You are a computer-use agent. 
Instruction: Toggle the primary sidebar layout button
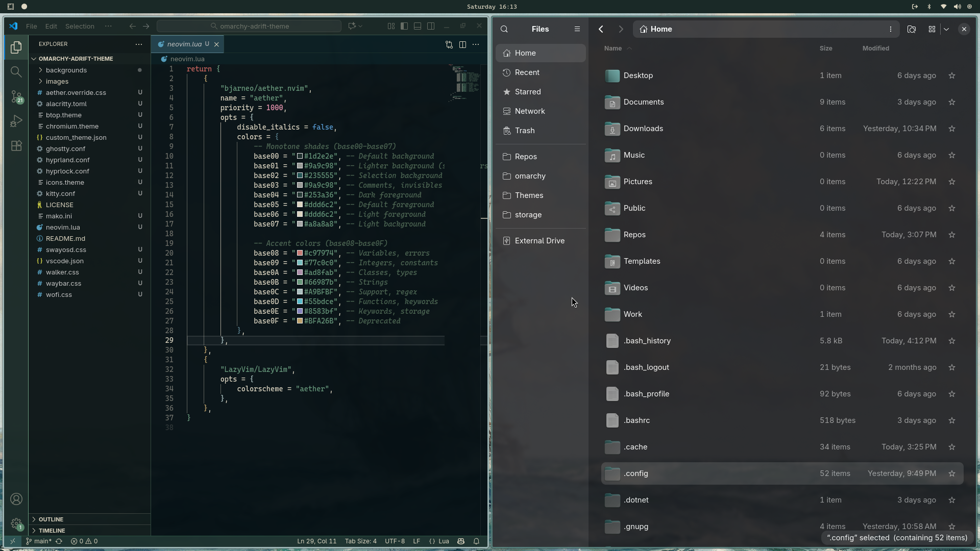point(404,26)
